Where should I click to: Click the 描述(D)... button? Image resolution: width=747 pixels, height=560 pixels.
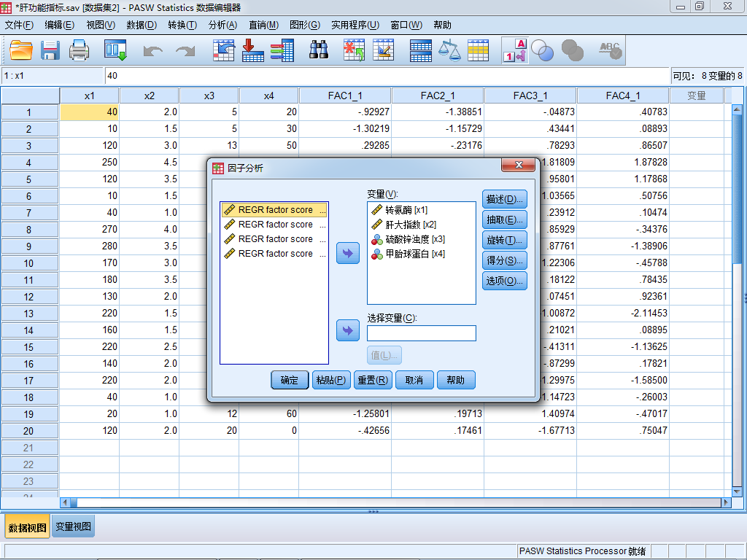click(505, 199)
